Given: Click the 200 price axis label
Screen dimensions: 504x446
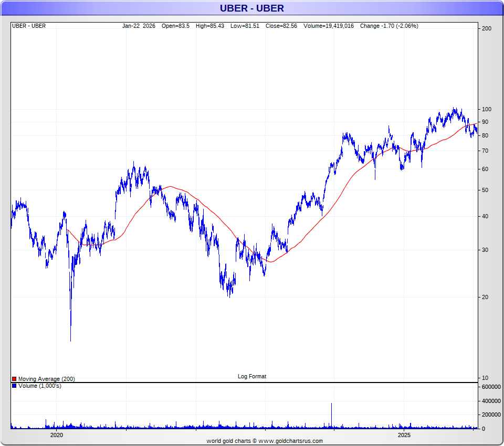Looking at the screenshot, I should tap(487, 29).
